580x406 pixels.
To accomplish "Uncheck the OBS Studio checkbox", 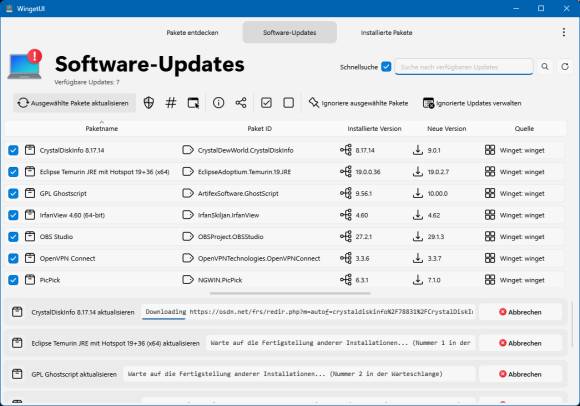I will click(13, 237).
